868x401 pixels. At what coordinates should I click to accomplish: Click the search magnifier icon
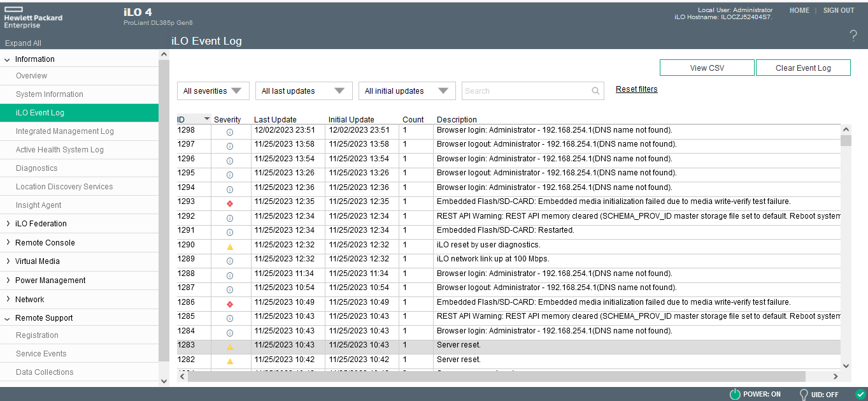[x=595, y=91]
